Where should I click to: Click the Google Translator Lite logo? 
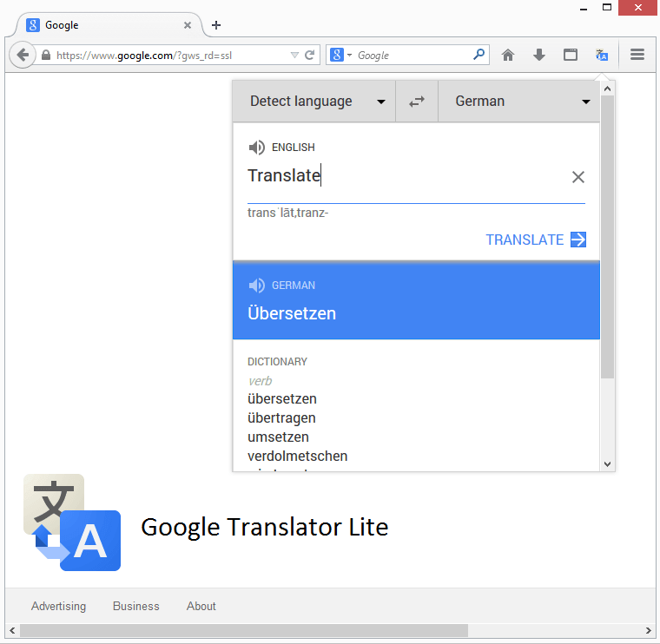pos(72,522)
